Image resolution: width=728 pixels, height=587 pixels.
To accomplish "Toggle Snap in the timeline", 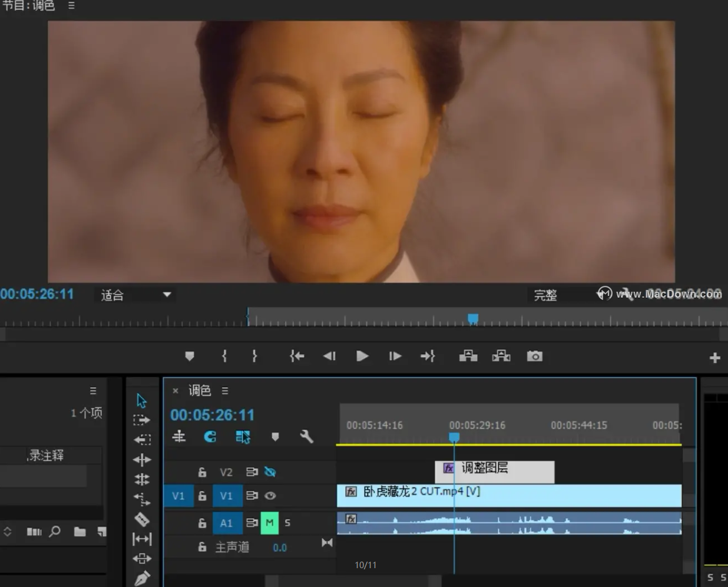I will coord(210,436).
